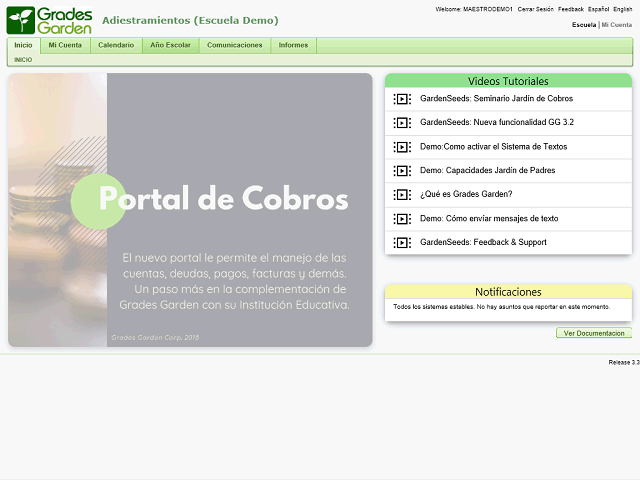Click the Notificaciones panel header

point(508,291)
